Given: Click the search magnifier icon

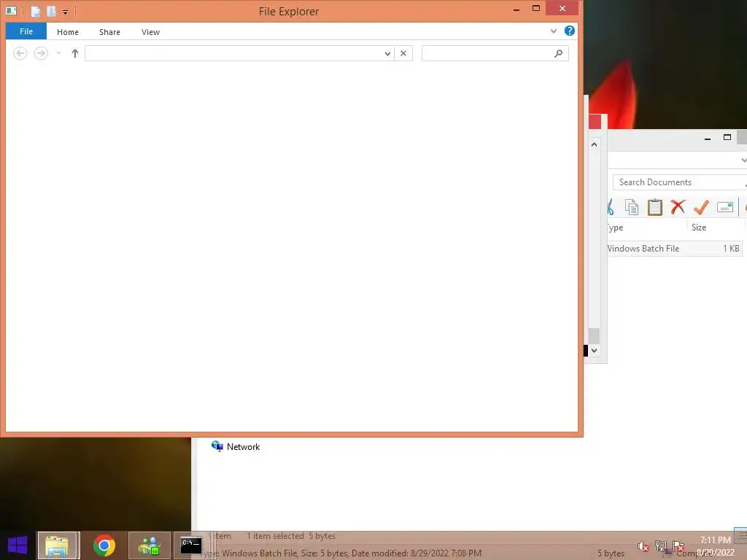Looking at the screenshot, I should [558, 53].
